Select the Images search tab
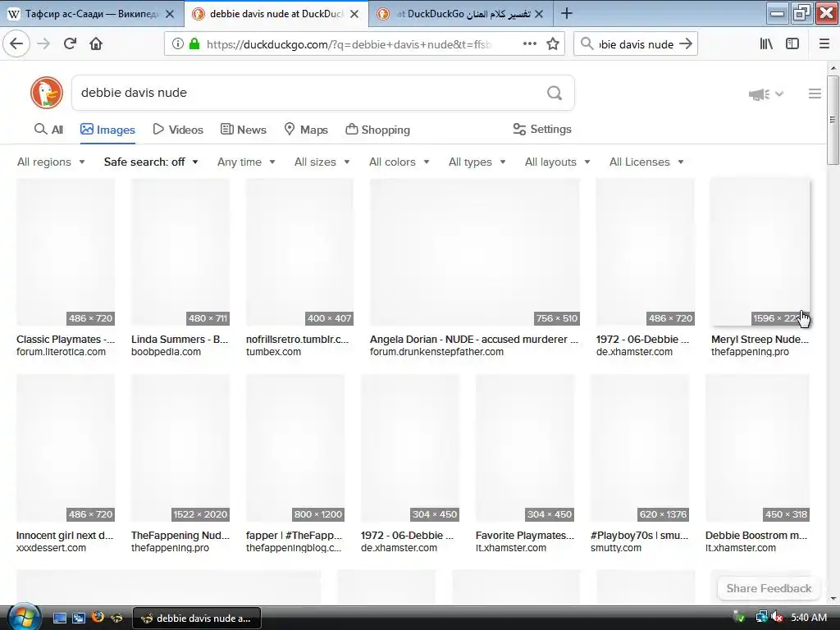 click(x=107, y=130)
